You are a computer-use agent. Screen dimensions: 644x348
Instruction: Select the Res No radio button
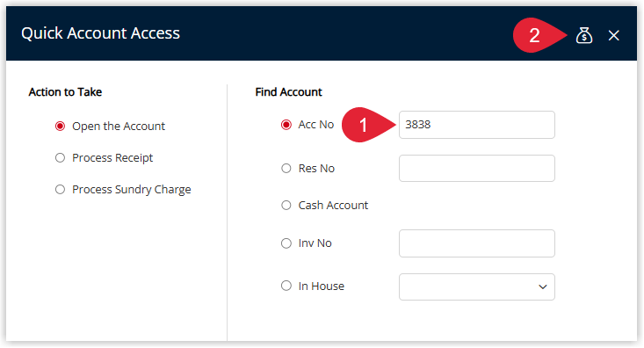(286, 169)
